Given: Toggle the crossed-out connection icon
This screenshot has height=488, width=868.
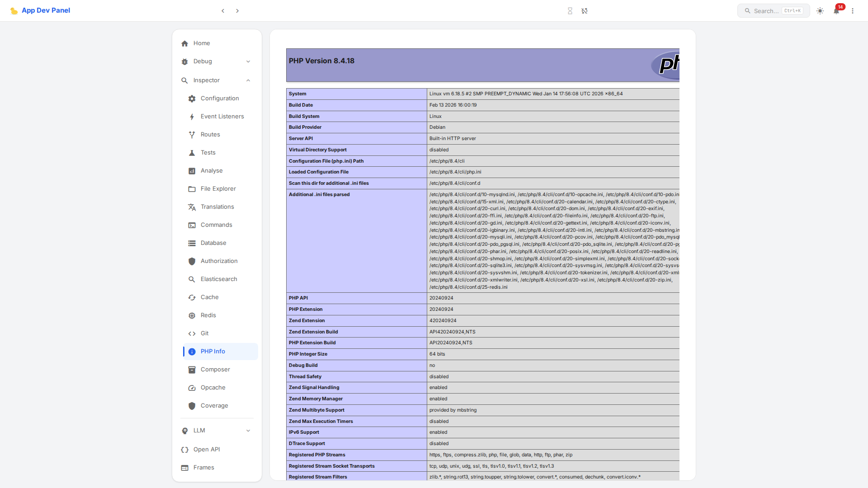Looking at the screenshot, I should (x=585, y=10).
